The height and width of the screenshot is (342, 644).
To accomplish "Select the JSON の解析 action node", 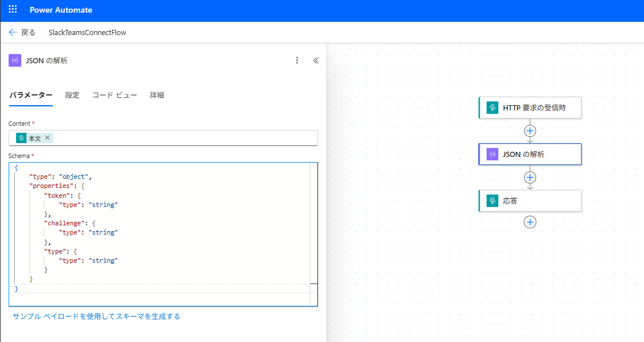I will [x=530, y=154].
